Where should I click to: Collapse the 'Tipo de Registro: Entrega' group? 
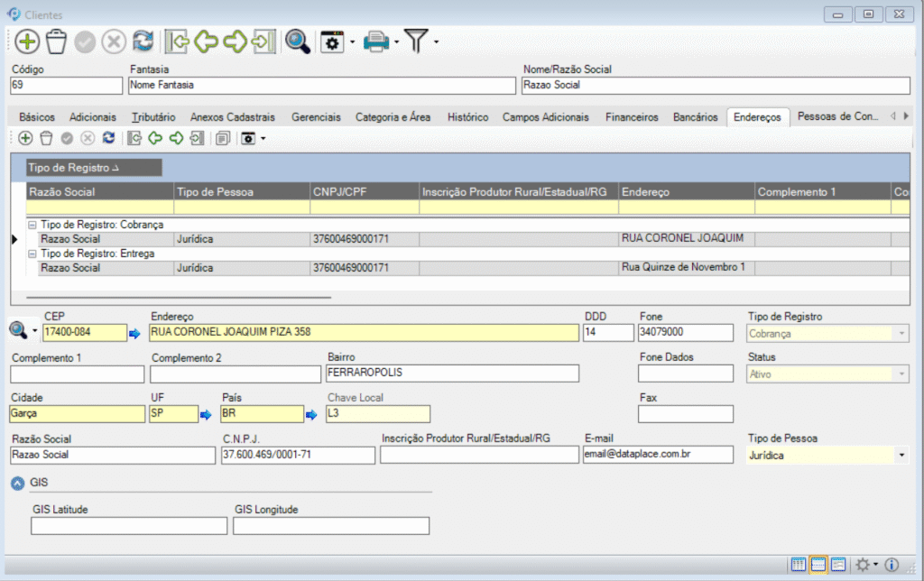[32, 254]
